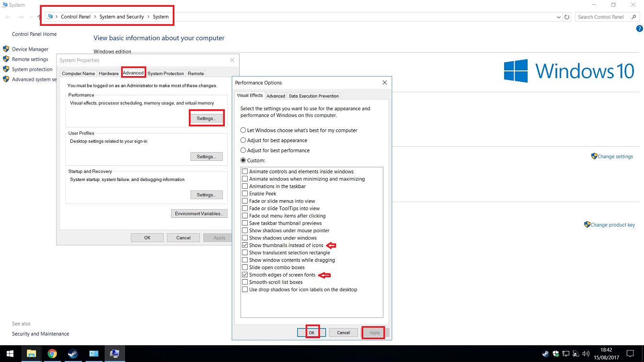The image size is (644, 362).
Task: Open Performance Settings button
Action: tap(207, 118)
